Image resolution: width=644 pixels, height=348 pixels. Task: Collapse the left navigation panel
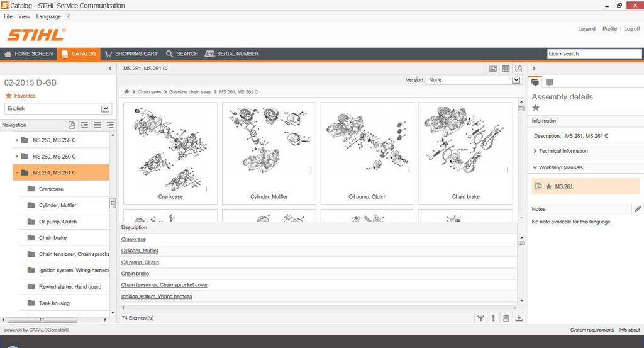[x=109, y=68]
